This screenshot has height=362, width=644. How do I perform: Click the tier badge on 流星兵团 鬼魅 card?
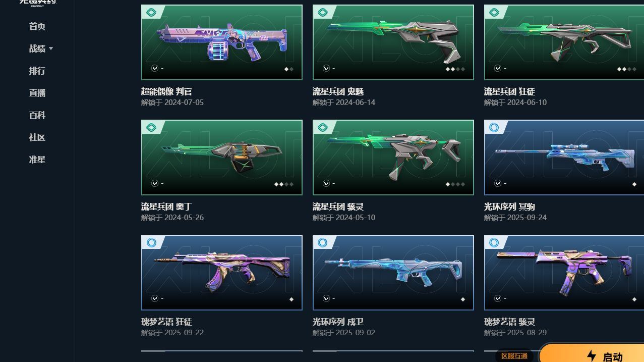pos(322,13)
